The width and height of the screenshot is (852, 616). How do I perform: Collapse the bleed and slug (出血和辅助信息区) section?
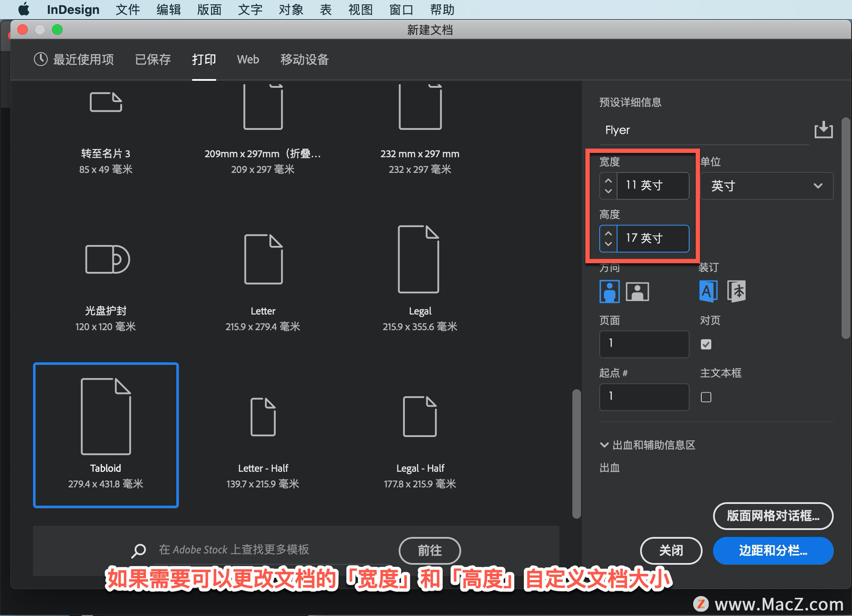pyautogui.click(x=604, y=445)
